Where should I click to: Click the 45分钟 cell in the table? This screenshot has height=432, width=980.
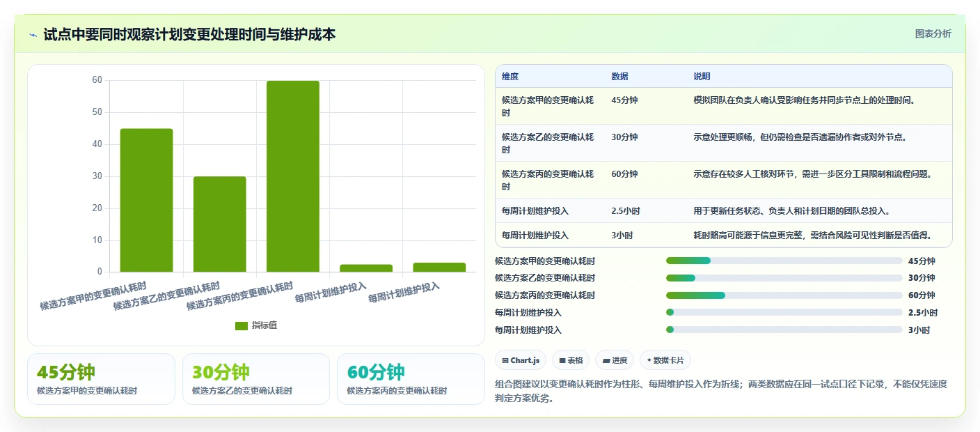[x=625, y=100]
